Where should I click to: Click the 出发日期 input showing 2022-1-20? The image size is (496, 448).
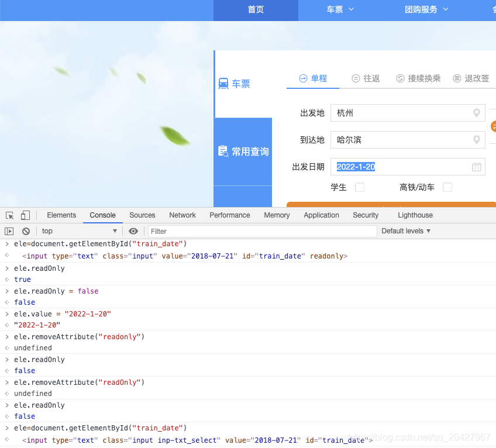(408, 167)
